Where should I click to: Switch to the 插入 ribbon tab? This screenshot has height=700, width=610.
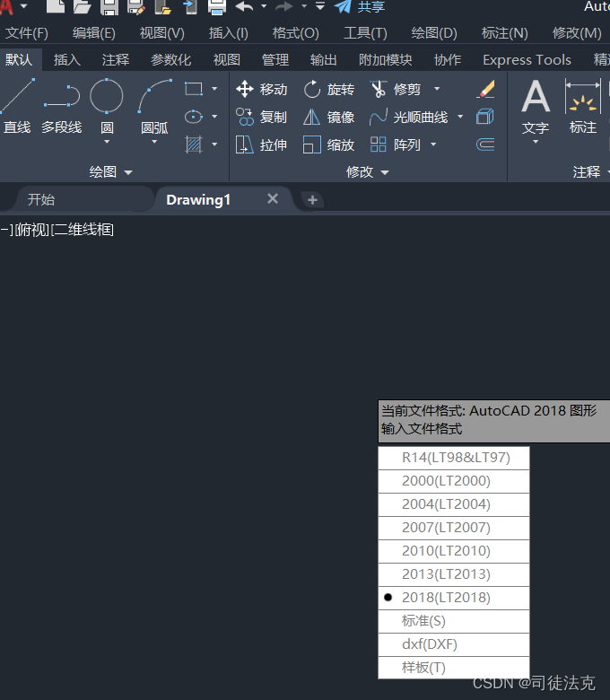coord(67,60)
